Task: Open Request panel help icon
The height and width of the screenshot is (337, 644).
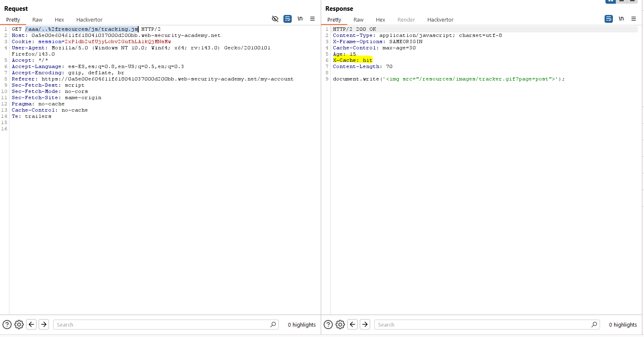Action: coord(7,325)
